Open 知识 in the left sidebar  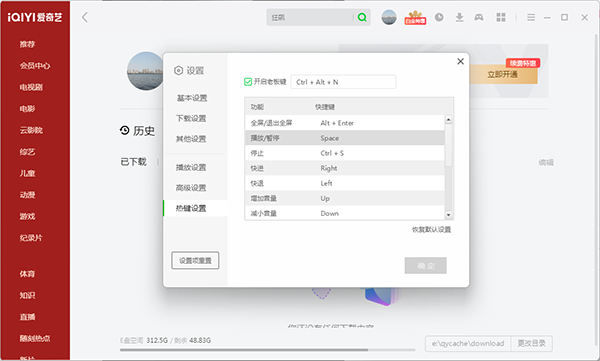(x=27, y=295)
